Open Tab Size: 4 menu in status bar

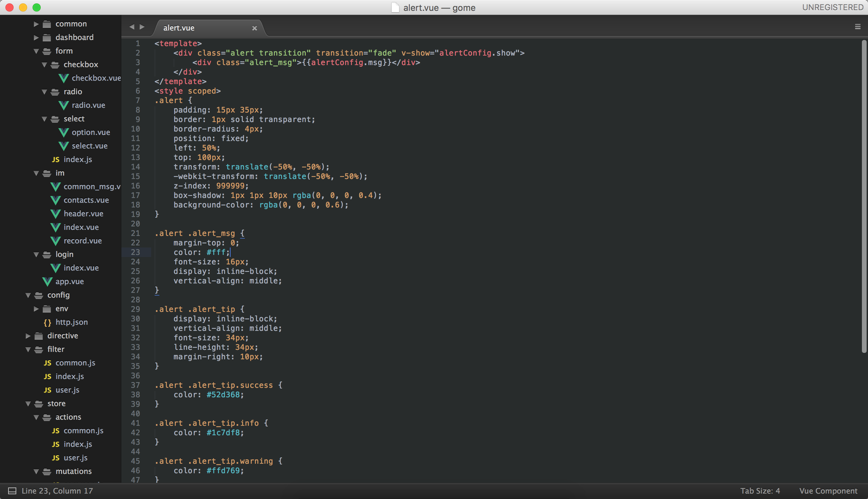coord(760,491)
